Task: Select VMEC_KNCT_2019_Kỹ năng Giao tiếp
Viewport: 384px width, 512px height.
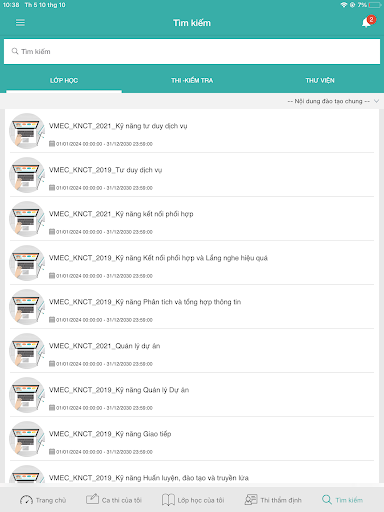Action: click(110, 434)
